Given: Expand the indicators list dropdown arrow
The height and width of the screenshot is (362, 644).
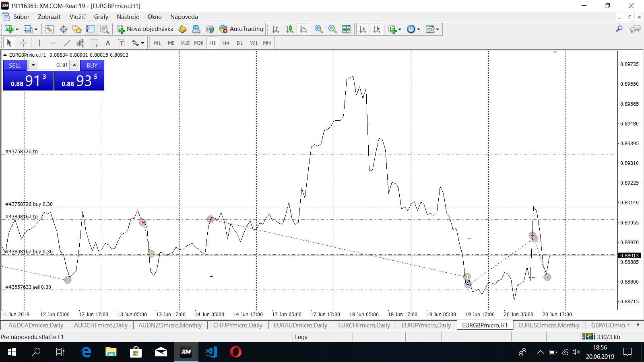Looking at the screenshot, I should click(400, 29).
